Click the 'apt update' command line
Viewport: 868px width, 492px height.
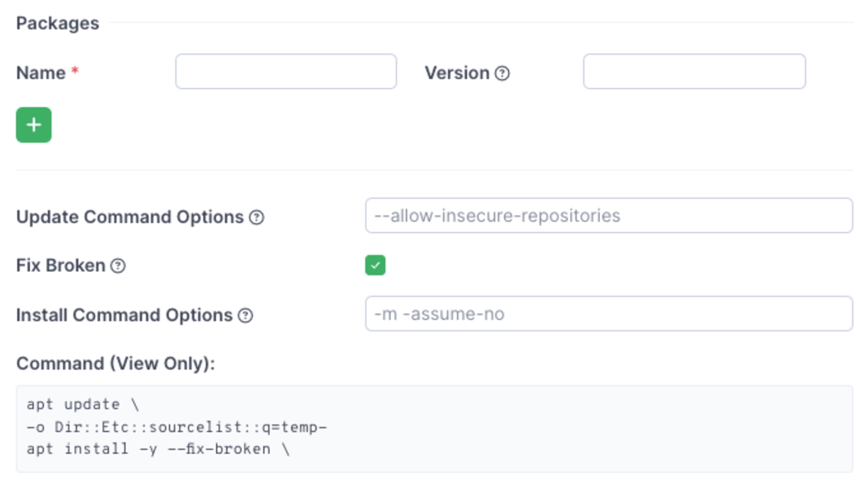point(83,405)
